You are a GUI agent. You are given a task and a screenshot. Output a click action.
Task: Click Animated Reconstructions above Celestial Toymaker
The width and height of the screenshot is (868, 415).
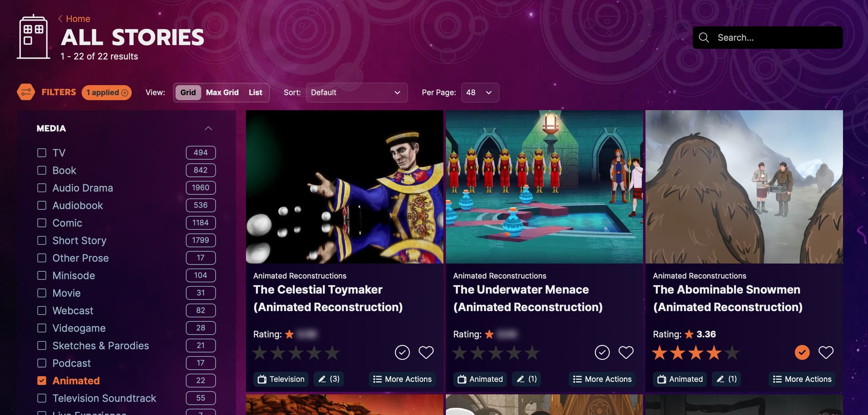point(300,276)
